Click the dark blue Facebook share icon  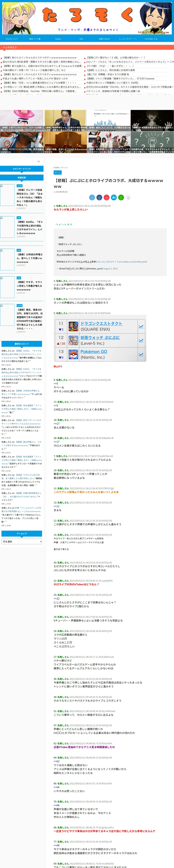99,197
